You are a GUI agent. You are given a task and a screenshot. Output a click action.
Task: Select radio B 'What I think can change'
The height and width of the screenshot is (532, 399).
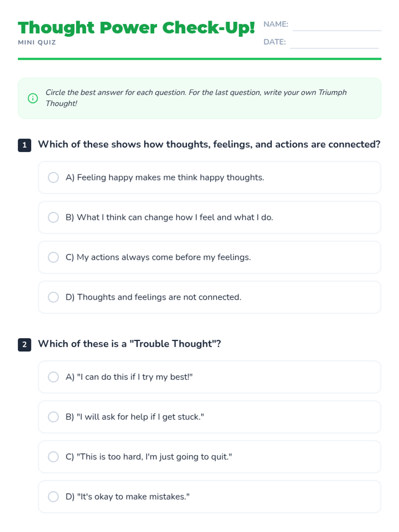coord(53,217)
